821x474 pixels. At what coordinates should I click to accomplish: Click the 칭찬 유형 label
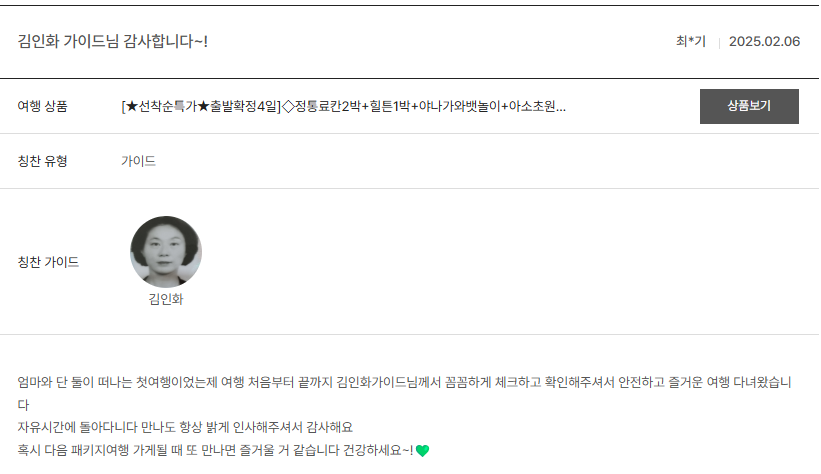[x=42, y=161]
